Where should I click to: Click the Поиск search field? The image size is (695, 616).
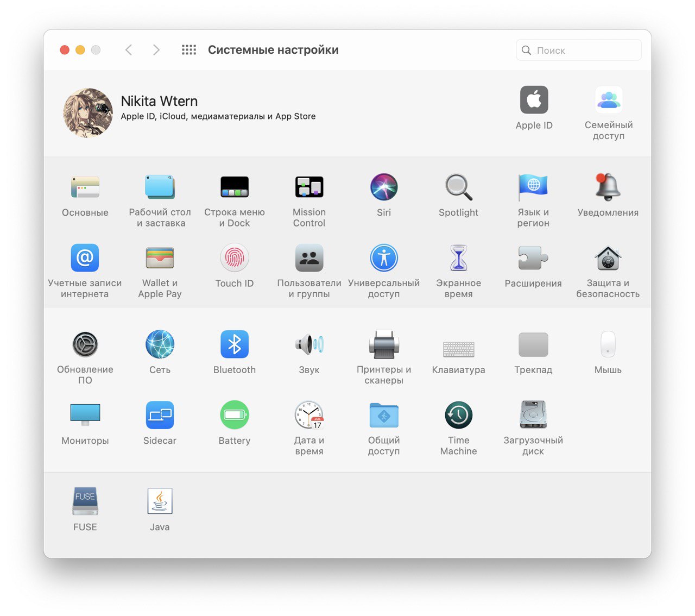point(579,50)
